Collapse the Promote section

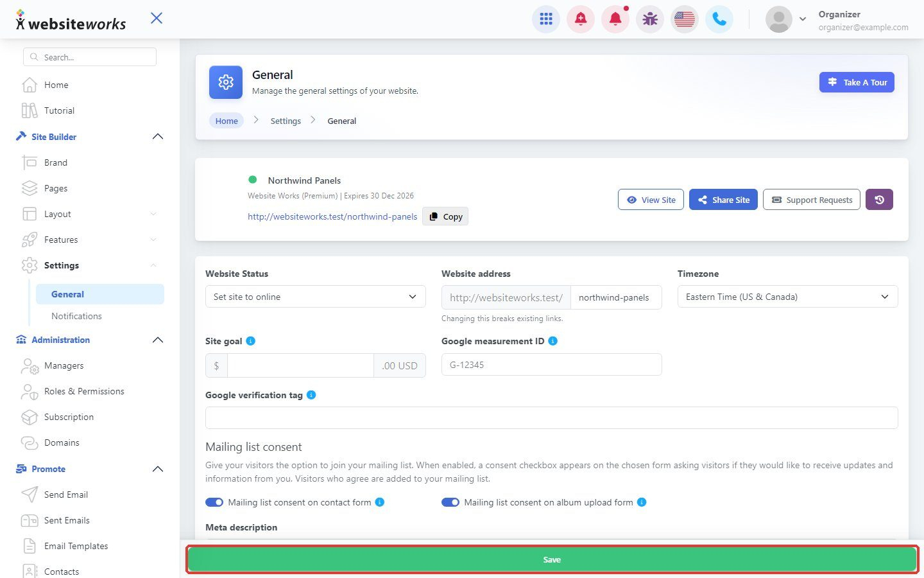(158, 469)
